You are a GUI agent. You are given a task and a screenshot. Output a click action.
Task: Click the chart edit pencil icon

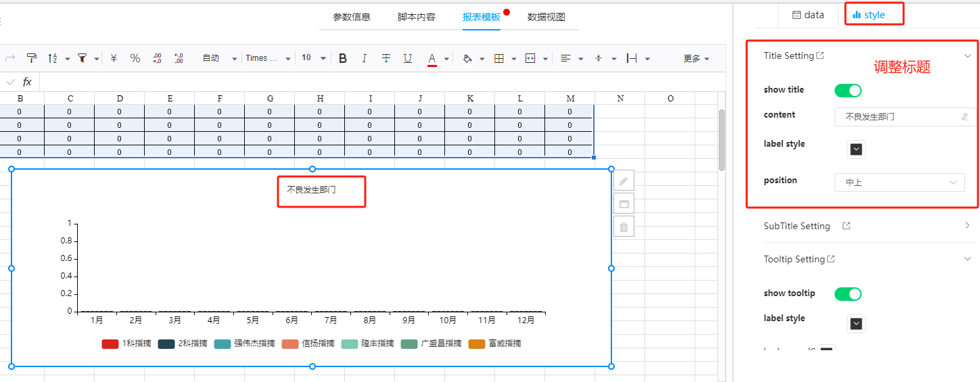coord(624,181)
